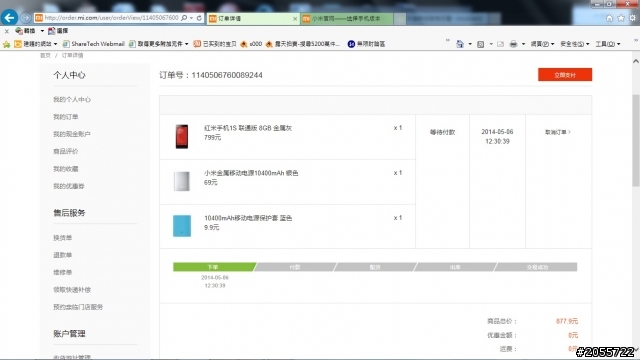The height and width of the screenshot is (360, 640).
Task: Click the search magnifier icon in address bar
Action: click(x=184, y=18)
